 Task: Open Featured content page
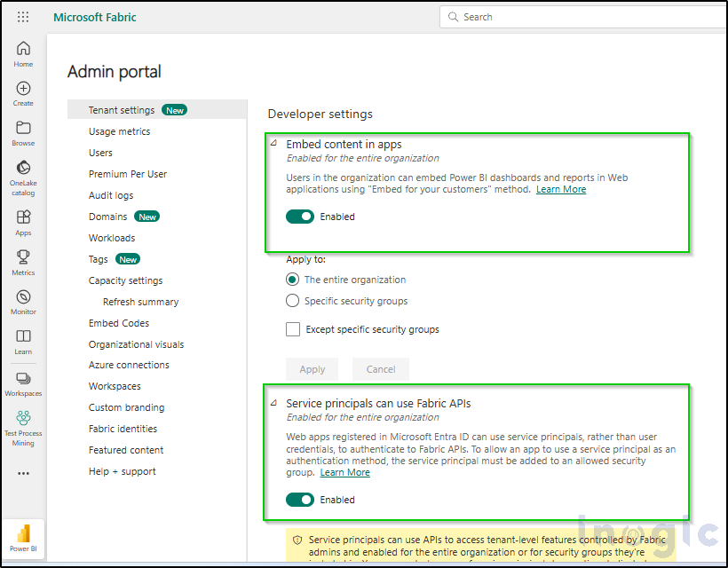(x=126, y=451)
